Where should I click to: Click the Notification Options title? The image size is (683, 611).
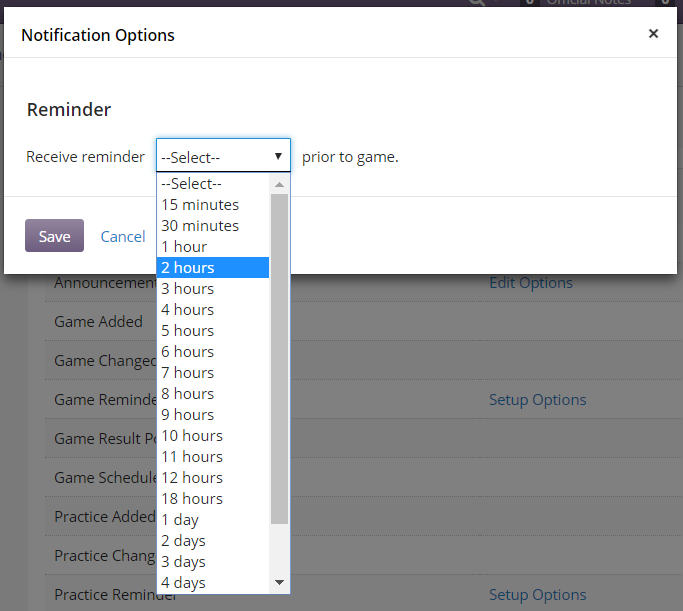coord(98,35)
